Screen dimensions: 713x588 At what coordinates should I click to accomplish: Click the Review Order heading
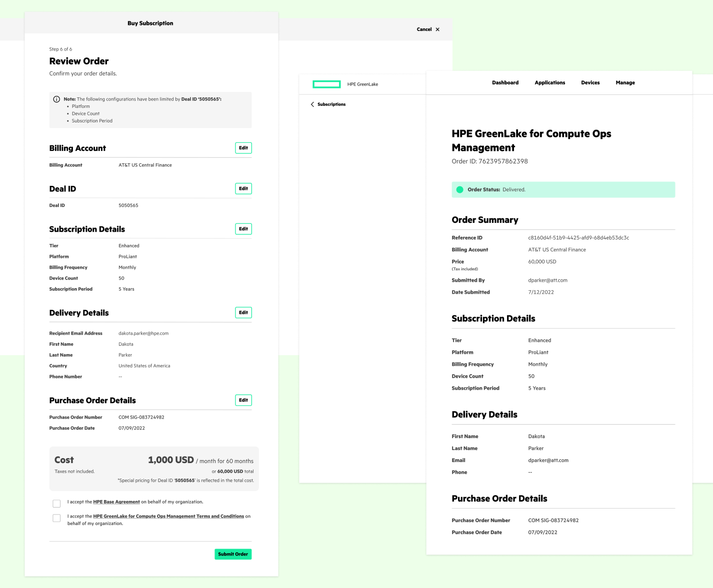[x=79, y=61]
